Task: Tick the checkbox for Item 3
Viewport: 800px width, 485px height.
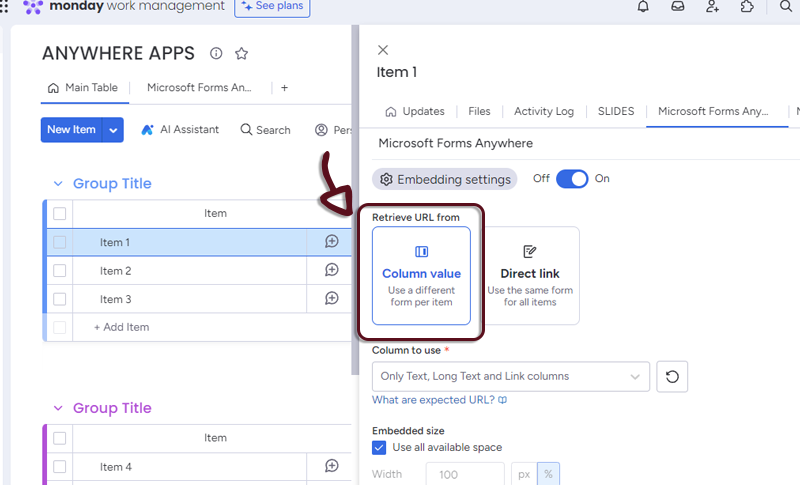Action: [59, 299]
